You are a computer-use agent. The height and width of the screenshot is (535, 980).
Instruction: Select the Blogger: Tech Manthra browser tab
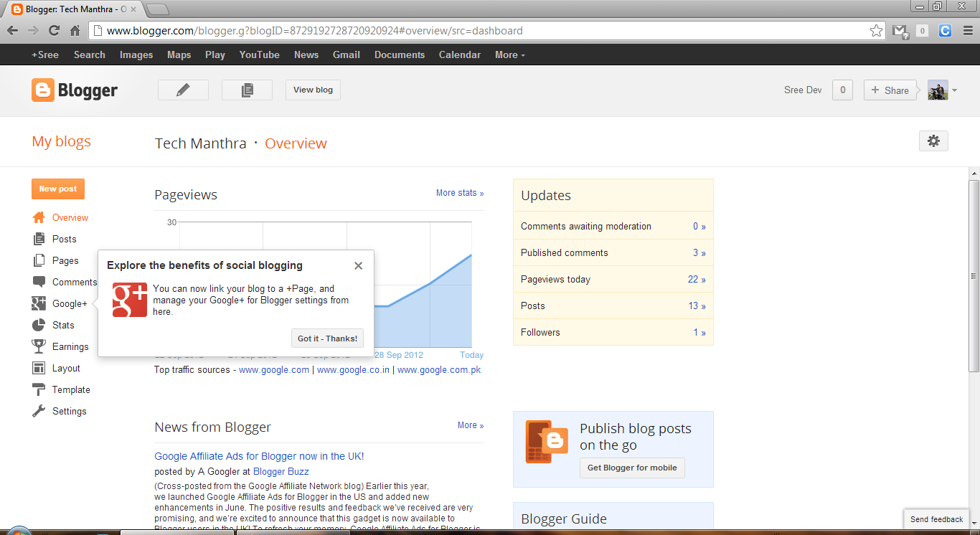tap(75, 9)
